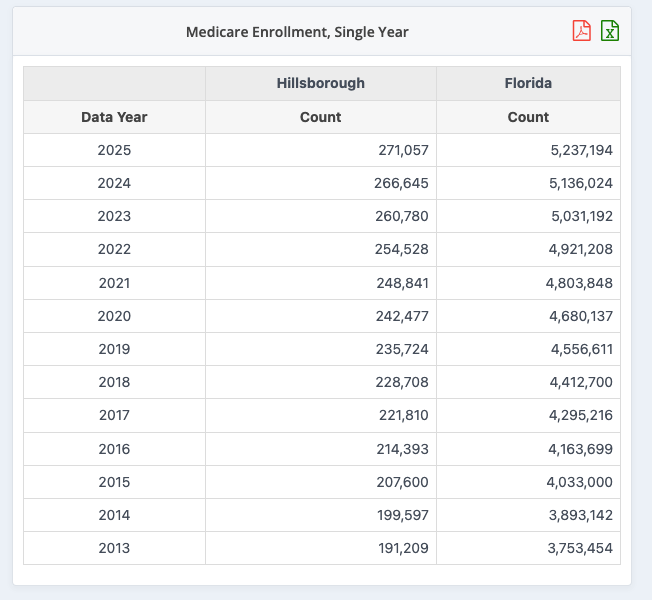Select the 2025 data year cell
Viewport: 652px width, 600px height.
(114, 150)
